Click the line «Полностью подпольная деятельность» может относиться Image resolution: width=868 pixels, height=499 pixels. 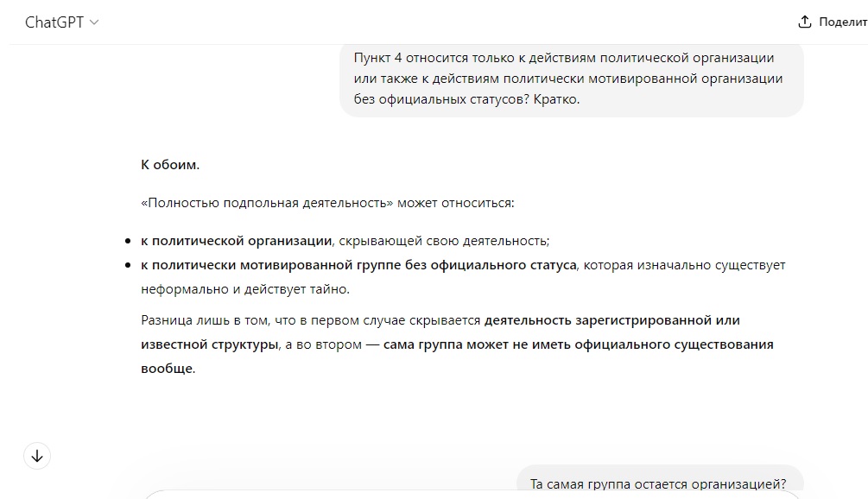coord(327,203)
